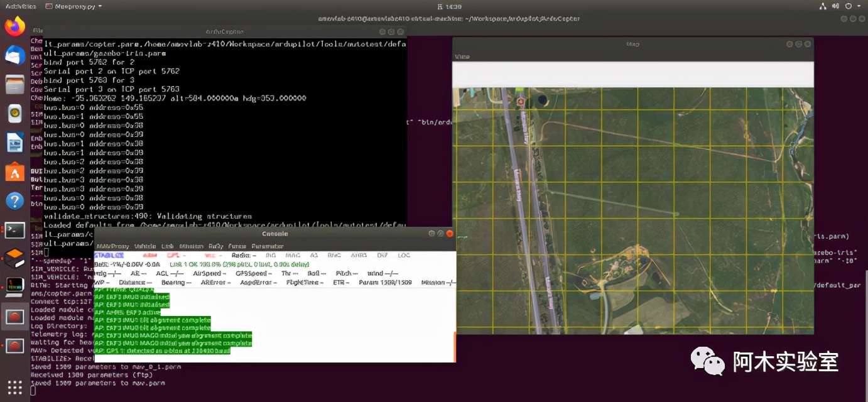Open Ubuntu Software store icon

coord(14,171)
